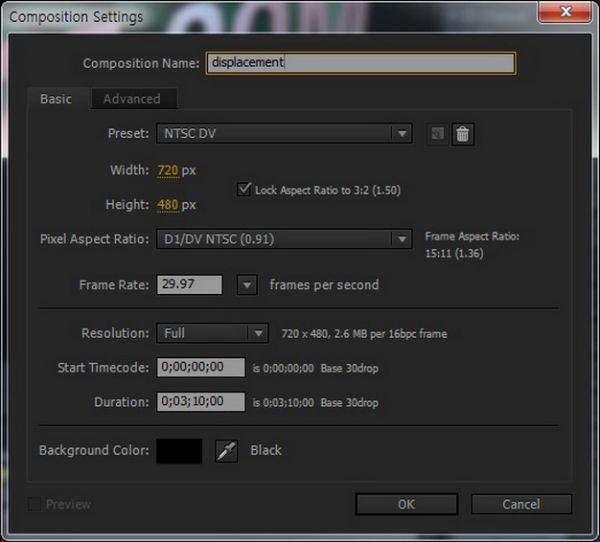The height and width of the screenshot is (542, 600).
Task: Confirm settings with the OK button
Action: (x=406, y=504)
